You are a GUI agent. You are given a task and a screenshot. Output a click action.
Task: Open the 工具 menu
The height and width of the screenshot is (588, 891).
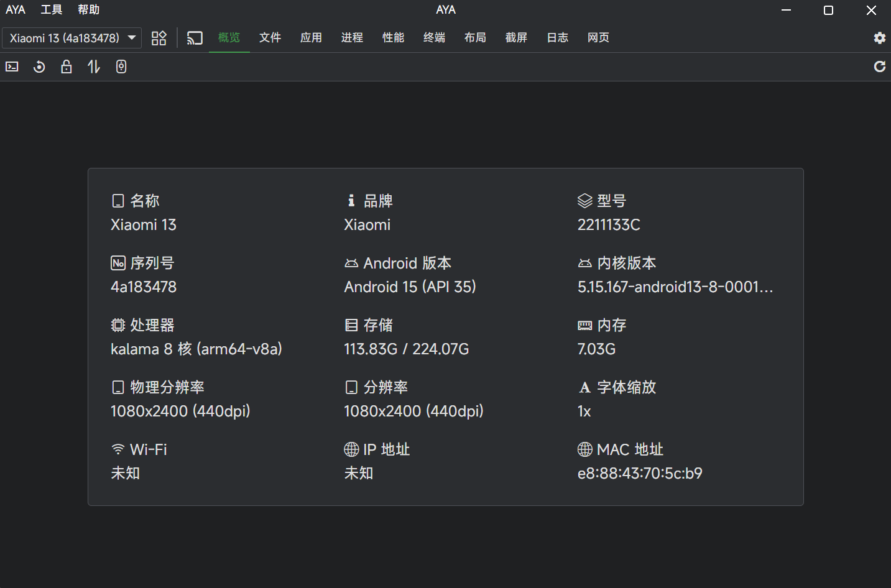[x=50, y=9]
